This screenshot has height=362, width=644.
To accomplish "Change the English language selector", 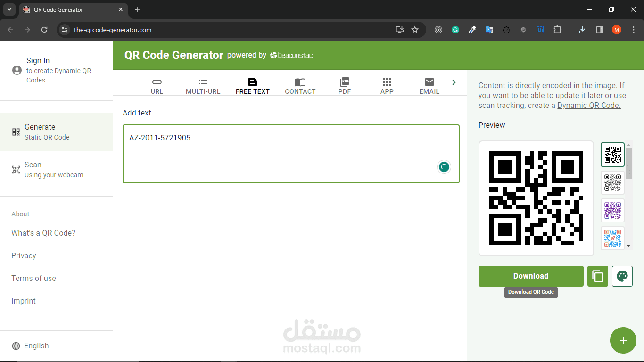I will click(30, 346).
